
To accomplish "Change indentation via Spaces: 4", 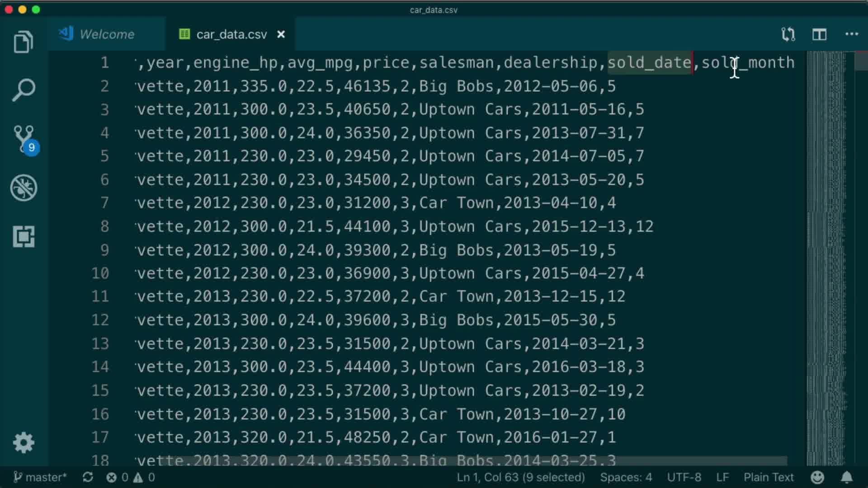I will [x=626, y=477].
